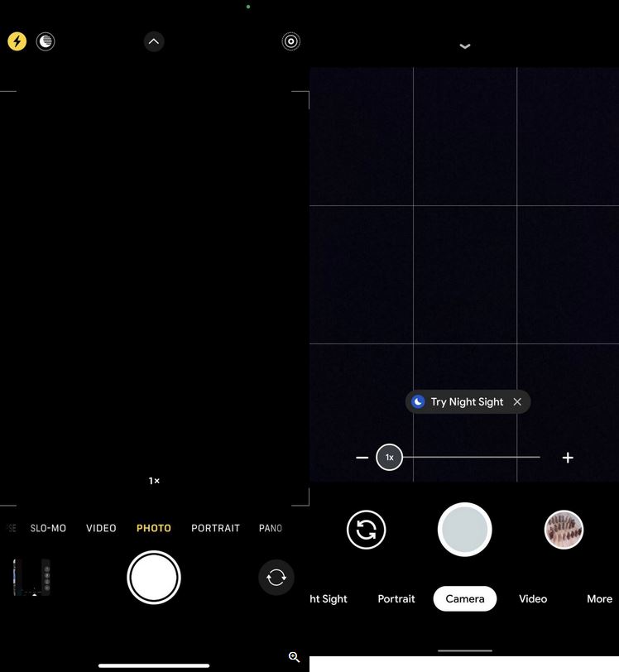Image resolution: width=619 pixels, height=672 pixels.
Task: Click the magnifier zoom icon
Action: [294, 657]
